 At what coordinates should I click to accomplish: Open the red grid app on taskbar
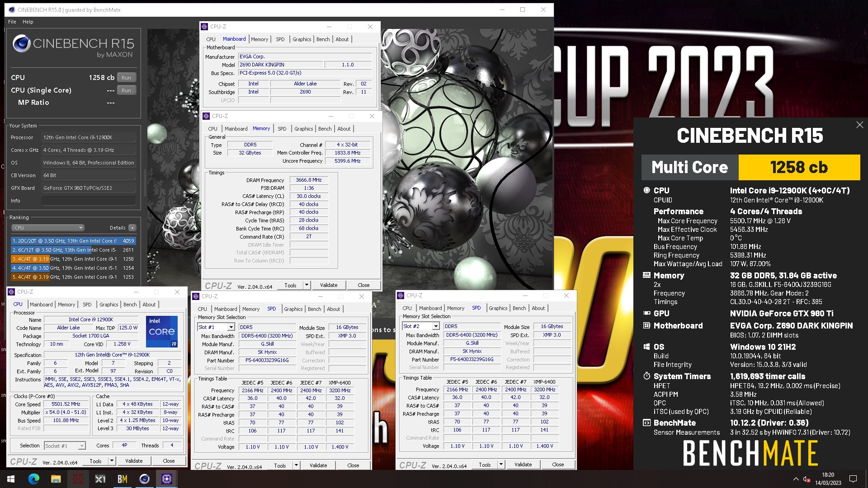78,479
